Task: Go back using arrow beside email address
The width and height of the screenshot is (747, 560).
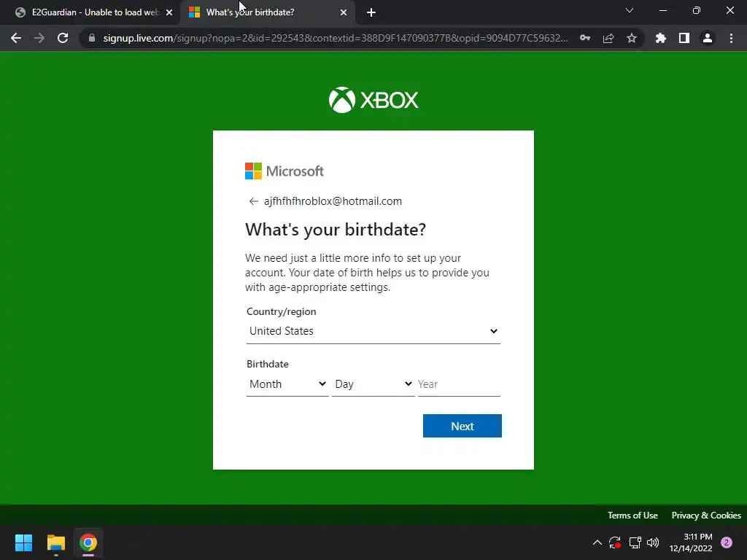Action: click(253, 201)
